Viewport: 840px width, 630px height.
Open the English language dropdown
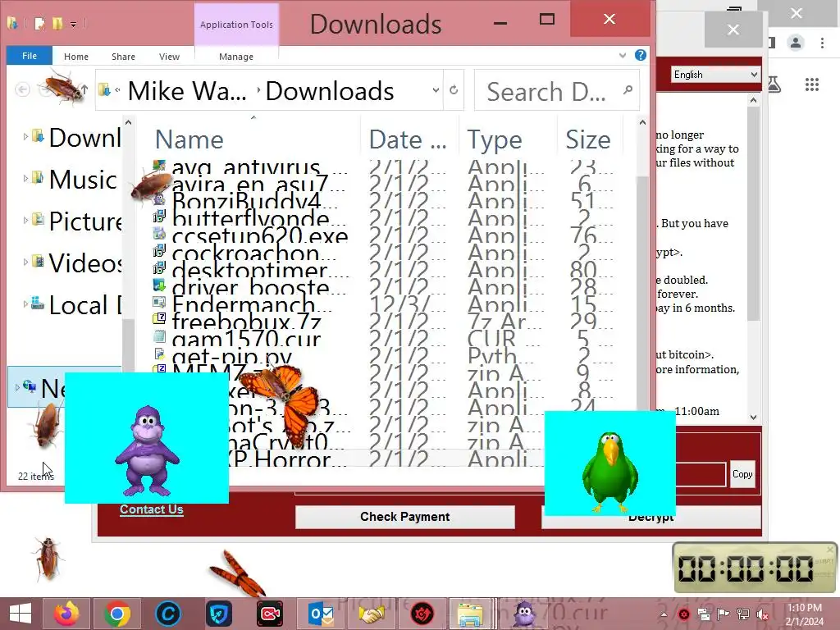pyautogui.click(x=715, y=75)
